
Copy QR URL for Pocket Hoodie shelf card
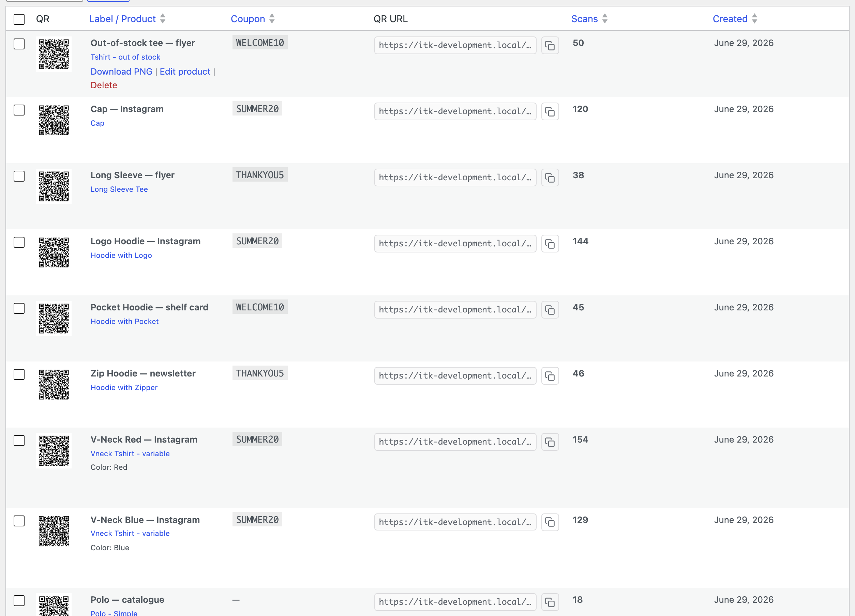point(550,310)
